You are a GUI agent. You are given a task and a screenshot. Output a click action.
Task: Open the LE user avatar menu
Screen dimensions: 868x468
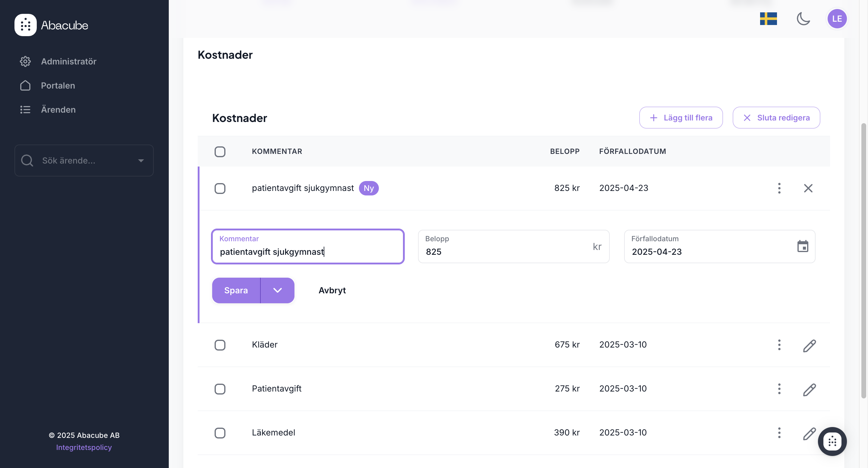837,19
